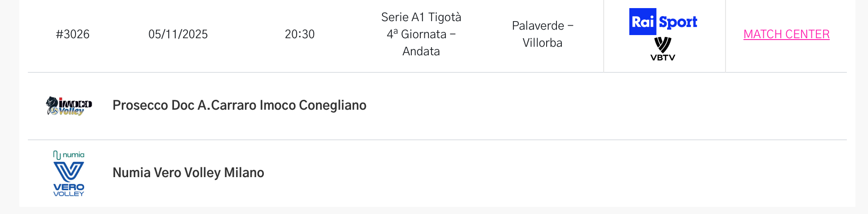The image size is (868, 214).
Task: Click the blue V Vero Volley emblem
Action: pyautogui.click(x=69, y=171)
